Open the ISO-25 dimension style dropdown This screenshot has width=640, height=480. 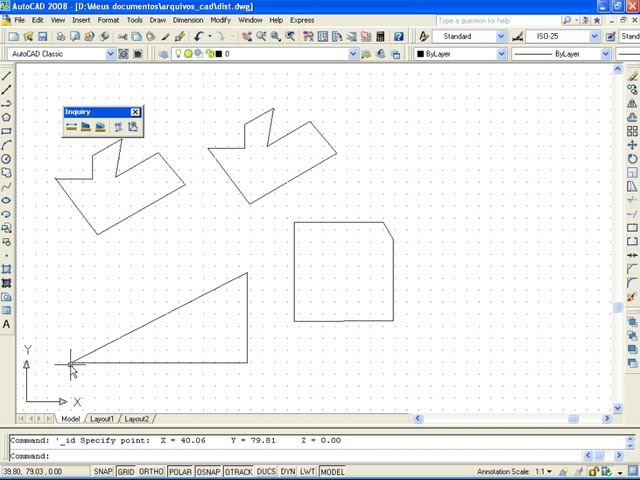pos(595,37)
